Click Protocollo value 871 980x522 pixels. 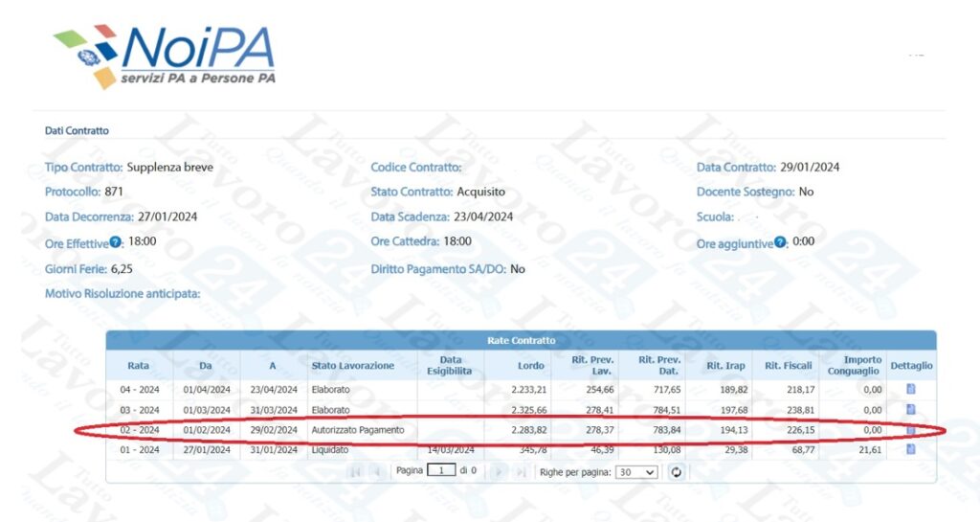click(114, 192)
